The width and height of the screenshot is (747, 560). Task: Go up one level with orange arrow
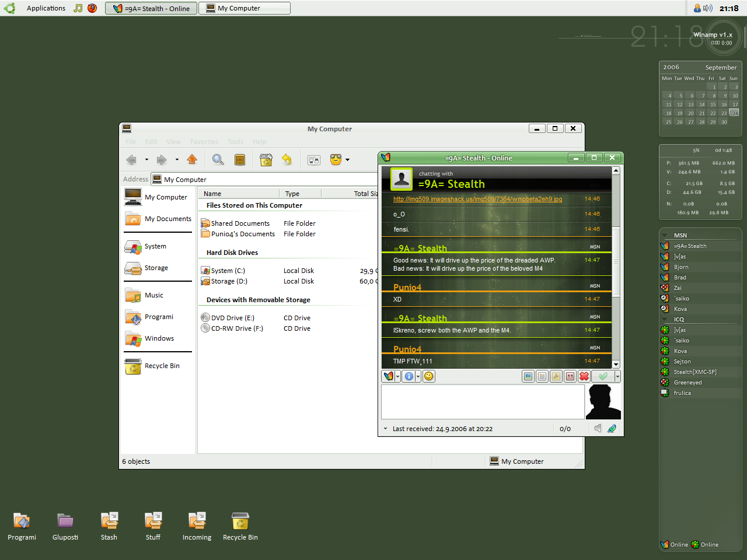click(x=192, y=160)
